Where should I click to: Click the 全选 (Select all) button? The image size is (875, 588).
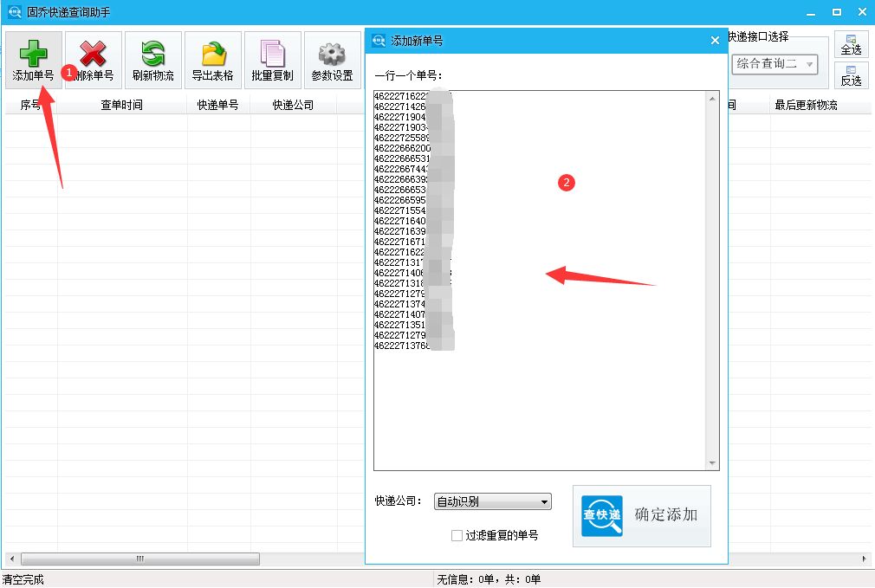852,44
